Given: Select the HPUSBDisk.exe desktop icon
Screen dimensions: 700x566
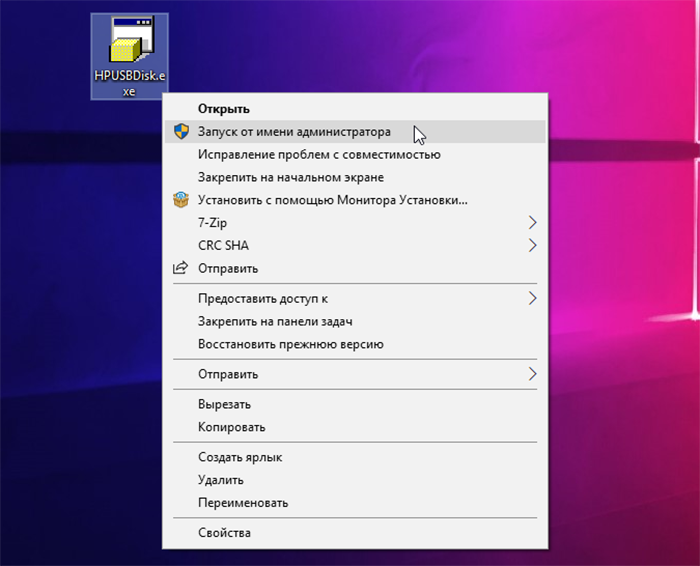Looking at the screenshot, I should click(129, 56).
